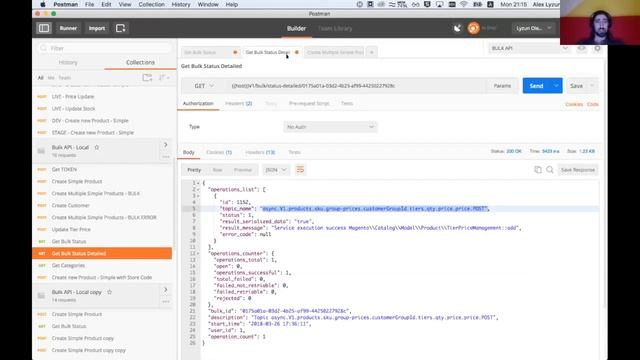The width and height of the screenshot is (640, 360).
Task: Collapse JSON line 1 fold arrow
Action: [198, 183]
